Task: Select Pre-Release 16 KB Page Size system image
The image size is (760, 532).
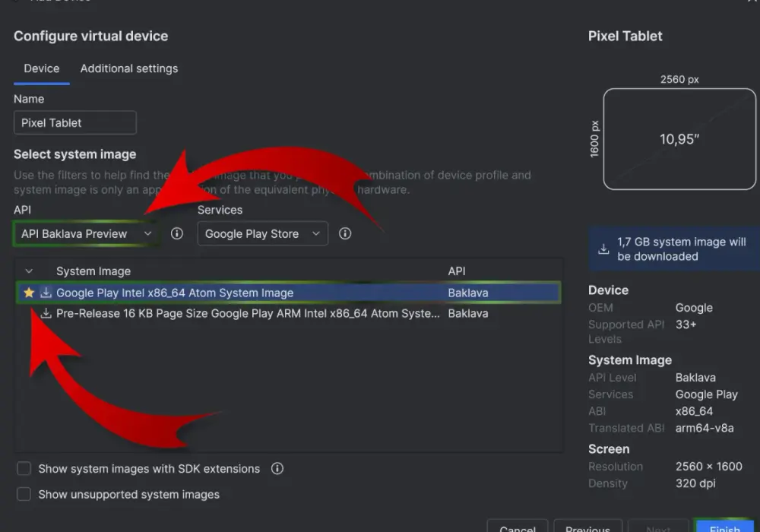Action: 288,313
